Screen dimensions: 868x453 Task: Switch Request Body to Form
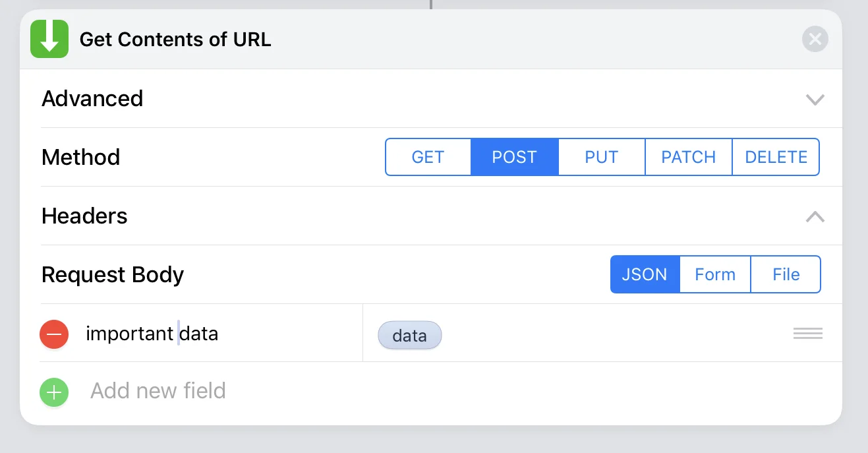[x=715, y=274]
